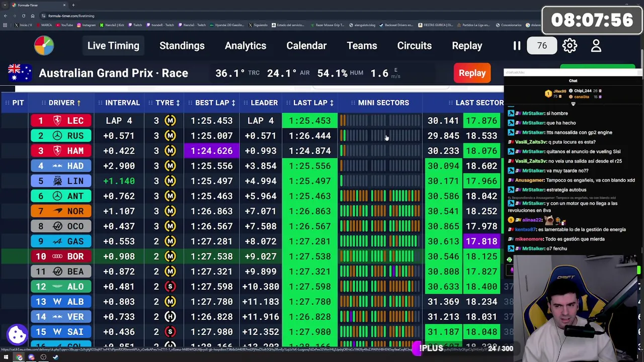The width and height of the screenshot is (644, 362).
Task: Click the MINI SECTORS column header
Action: (383, 103)
